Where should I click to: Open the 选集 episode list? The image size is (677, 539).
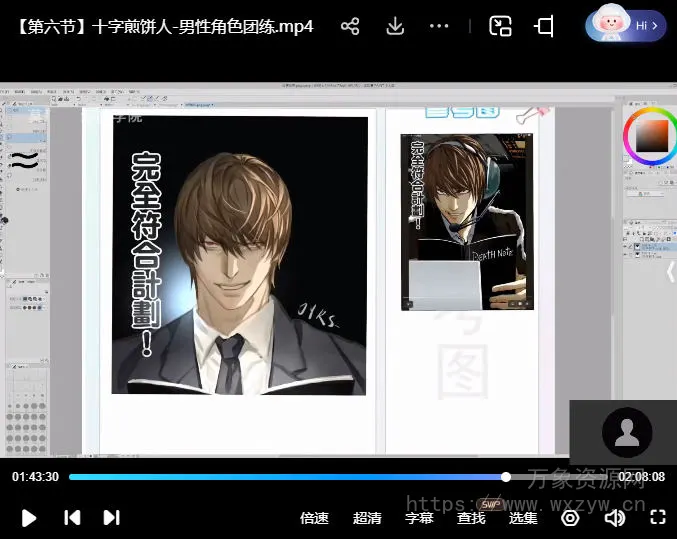pos(523,518)
